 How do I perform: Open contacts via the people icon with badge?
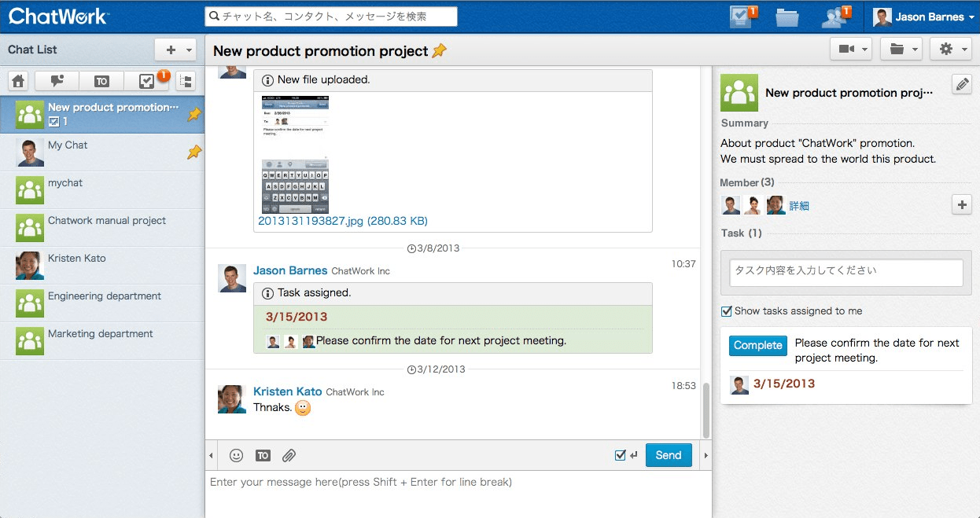pos(833,16)
